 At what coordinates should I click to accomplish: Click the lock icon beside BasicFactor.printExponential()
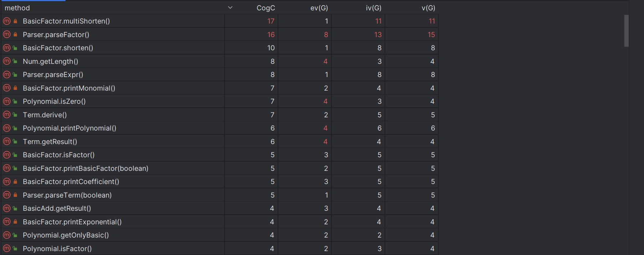[x=15, y=222]
